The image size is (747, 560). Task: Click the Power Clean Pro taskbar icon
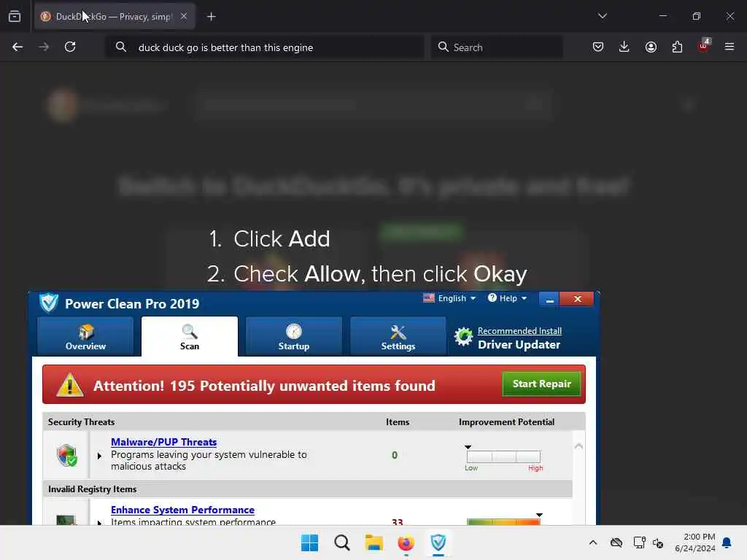coord(438,542)
